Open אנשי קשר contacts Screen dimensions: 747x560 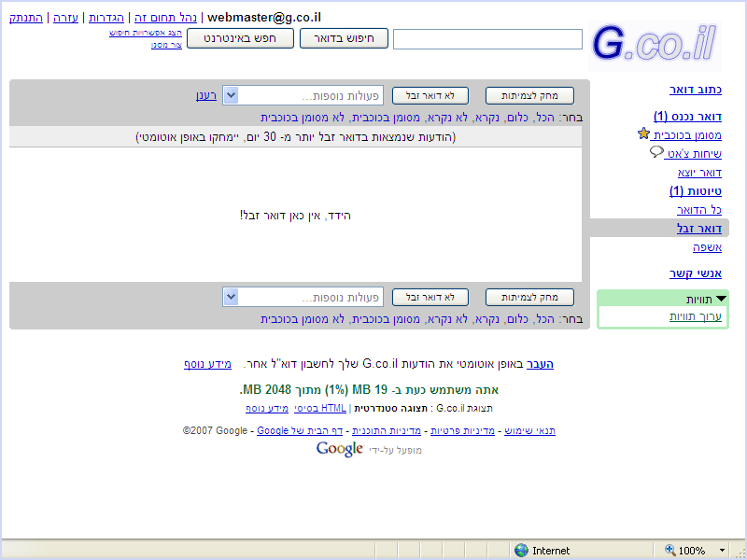[696, 273]
